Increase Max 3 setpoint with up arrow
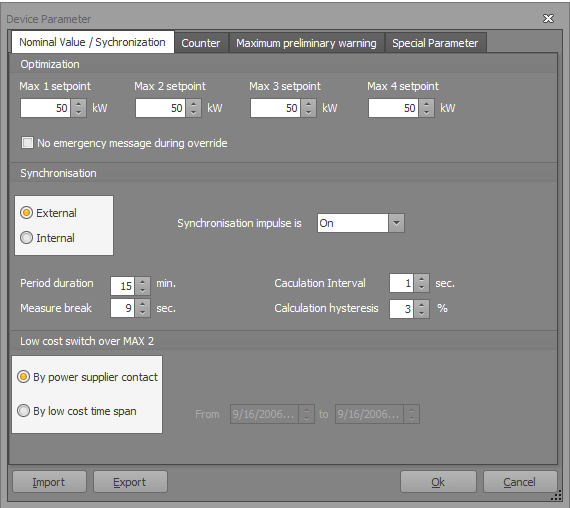This screenshot has height=508, width=570. tap(308, 104)
